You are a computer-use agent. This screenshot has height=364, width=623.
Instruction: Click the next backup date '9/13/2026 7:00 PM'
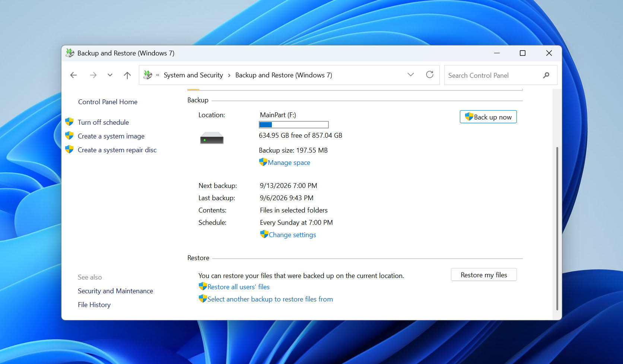coord(289,186)
